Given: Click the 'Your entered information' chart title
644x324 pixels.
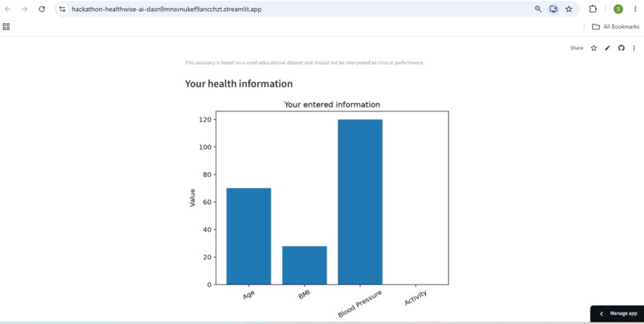Looking at the screenshot, I should click(332, 105).
